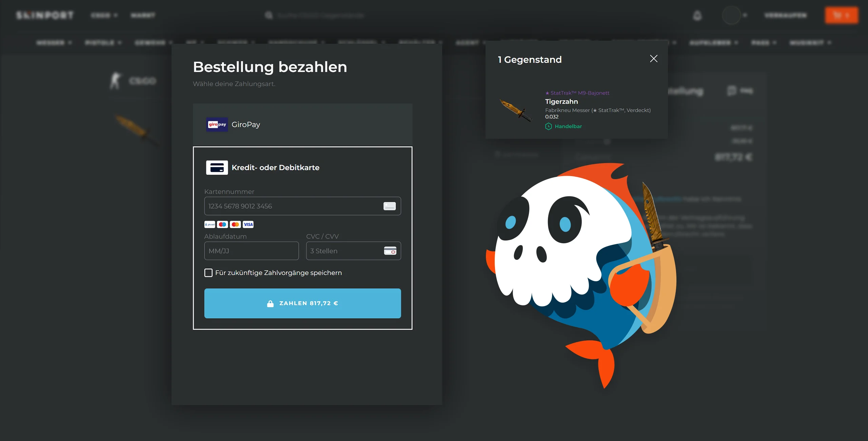Click the Mastercard brand icon
Image resolution: width=868 pixels, height=441 pixels.
point(235,225)
